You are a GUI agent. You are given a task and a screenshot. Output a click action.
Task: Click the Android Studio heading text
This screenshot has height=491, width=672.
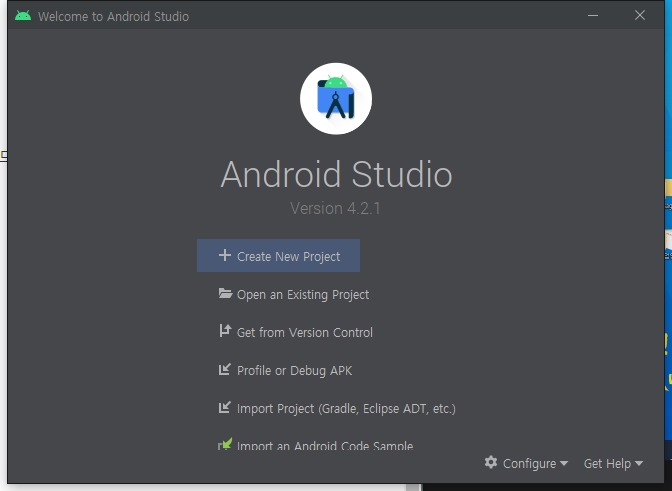(336, 174)
